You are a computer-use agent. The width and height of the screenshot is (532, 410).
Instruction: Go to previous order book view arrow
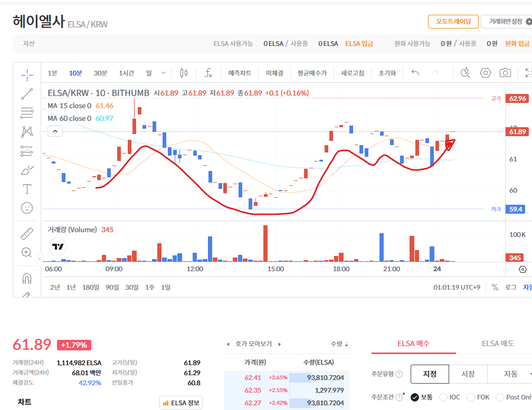228,344
